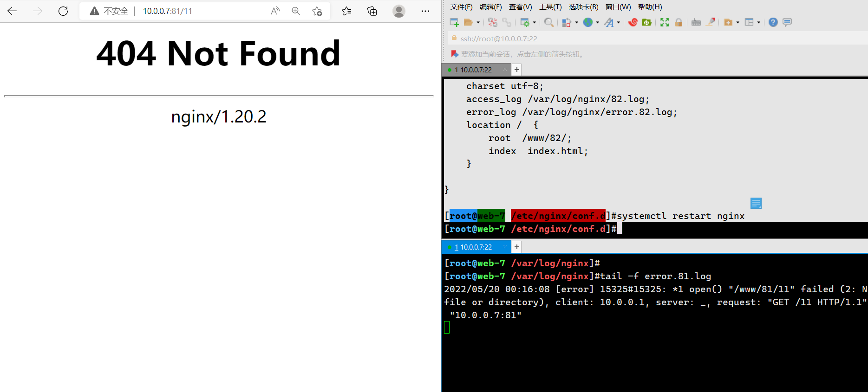Click the add-current-session bookmark arrow button
Viewport: 868px width, 392px height.
(x=455, y=54)
